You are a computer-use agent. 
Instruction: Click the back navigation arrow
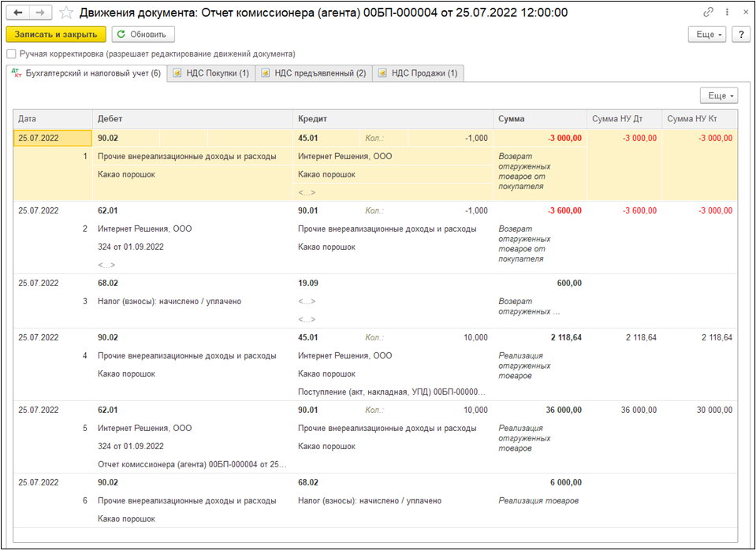pos(18,13)
